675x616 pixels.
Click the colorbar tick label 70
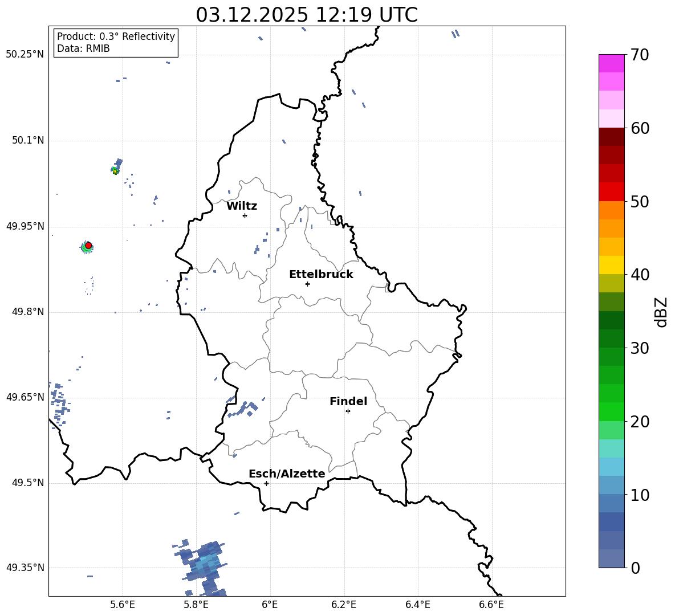(640, 55)
